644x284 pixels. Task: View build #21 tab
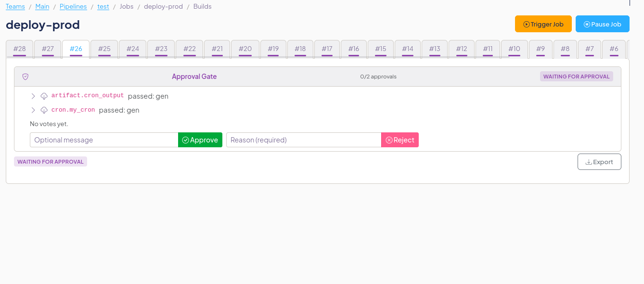tap(217, 49)
